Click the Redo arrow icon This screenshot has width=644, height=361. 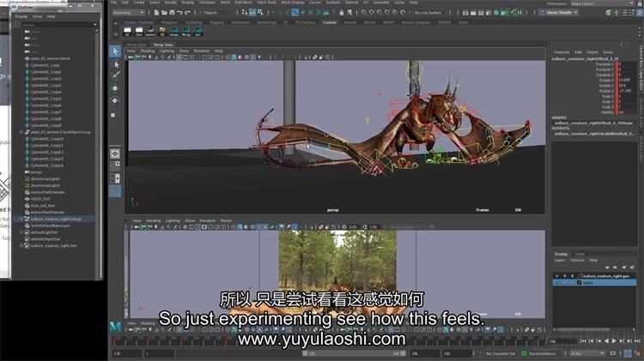[187, 13]
